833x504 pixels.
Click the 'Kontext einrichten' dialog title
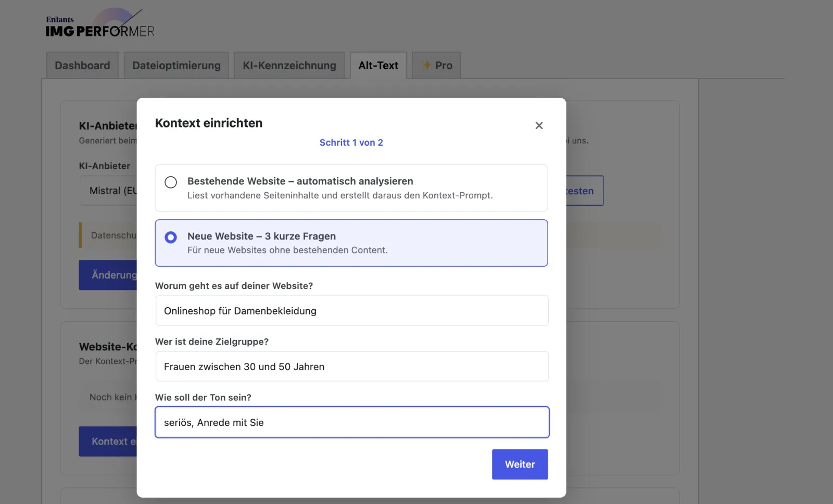point(209,123)
